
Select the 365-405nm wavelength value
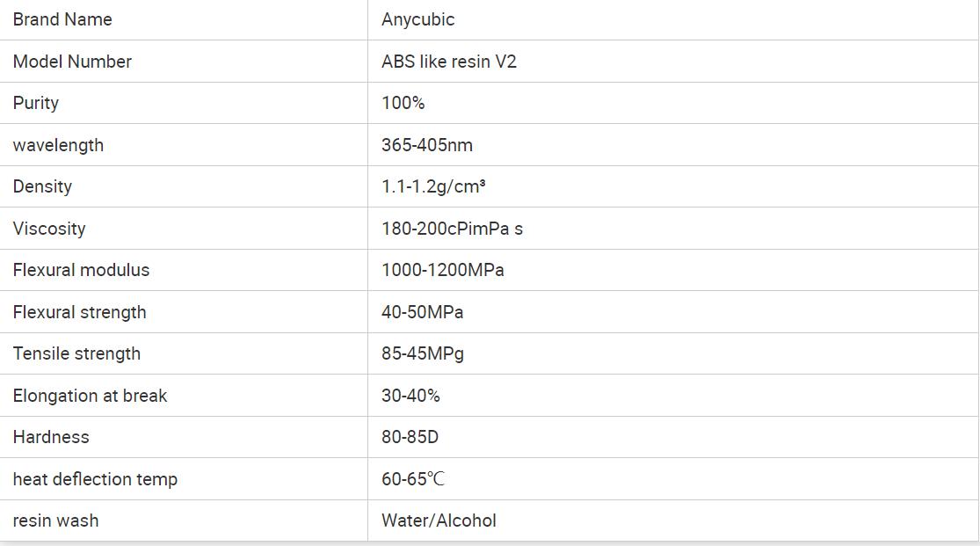tap(426, 145)
